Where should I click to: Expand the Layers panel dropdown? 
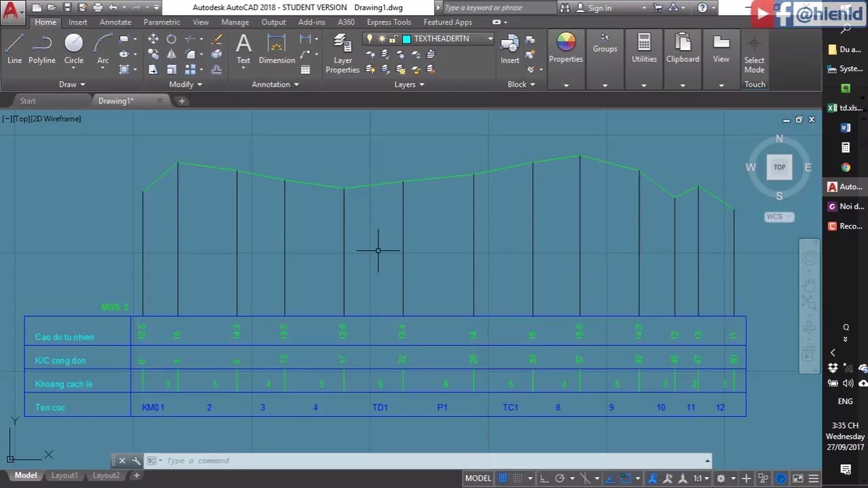point(410,85)
